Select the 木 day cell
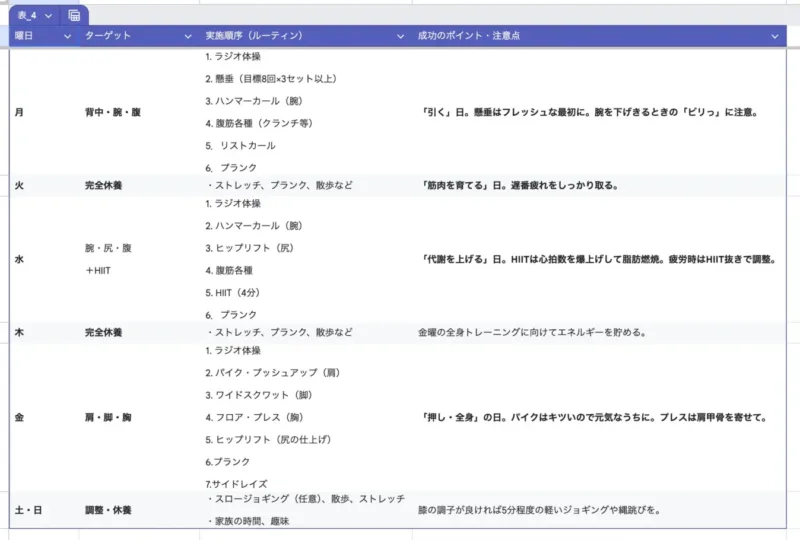Viewport: 800px width, 540px height. (x=20, y=332)
